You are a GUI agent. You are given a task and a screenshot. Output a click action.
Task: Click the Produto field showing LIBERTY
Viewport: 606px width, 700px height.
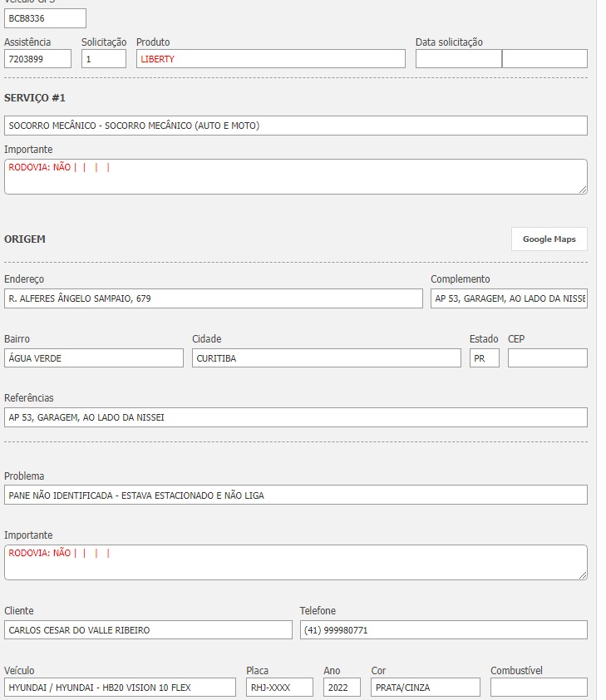(271, 59)
